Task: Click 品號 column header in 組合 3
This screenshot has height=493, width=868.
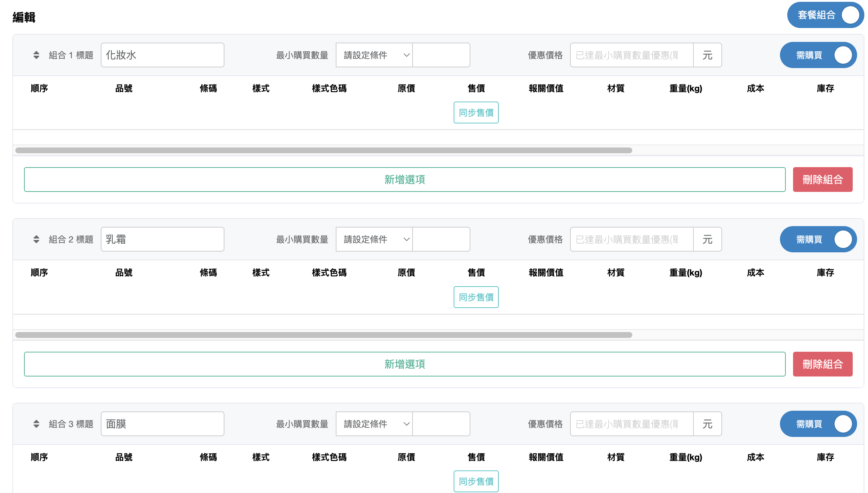Action: [x=124, y=457]
